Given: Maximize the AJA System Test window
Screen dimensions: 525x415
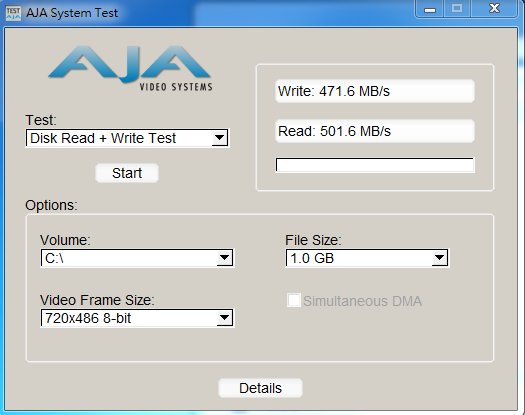Looking at the screenshot, I should (x=457, y=9).
